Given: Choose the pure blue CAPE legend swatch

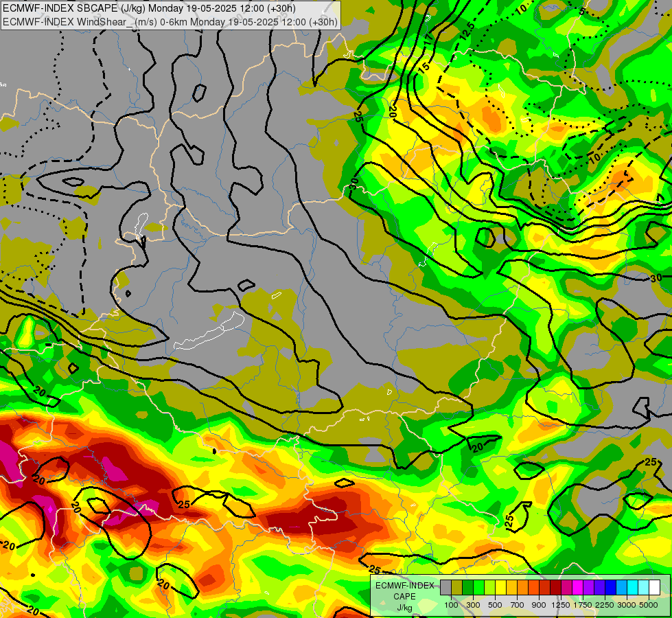Looking at the screenshot, I should [610, 587].
